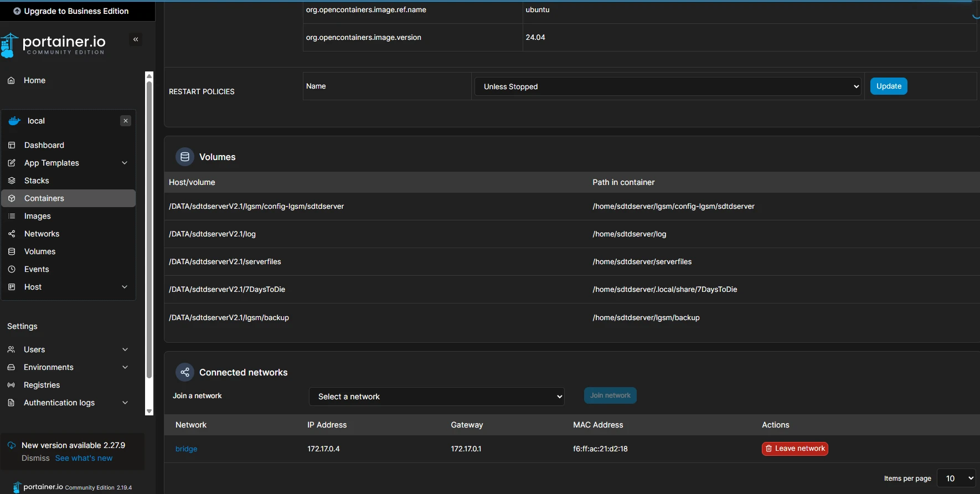Click the Containers cube icon
The image size is (980, 494).
coord(12,198)
